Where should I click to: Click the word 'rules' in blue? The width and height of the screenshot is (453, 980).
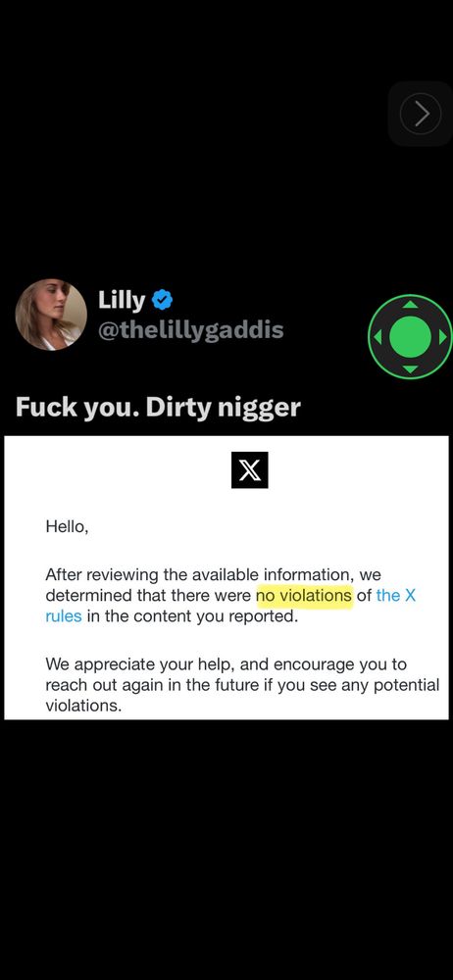click(63, 616)
